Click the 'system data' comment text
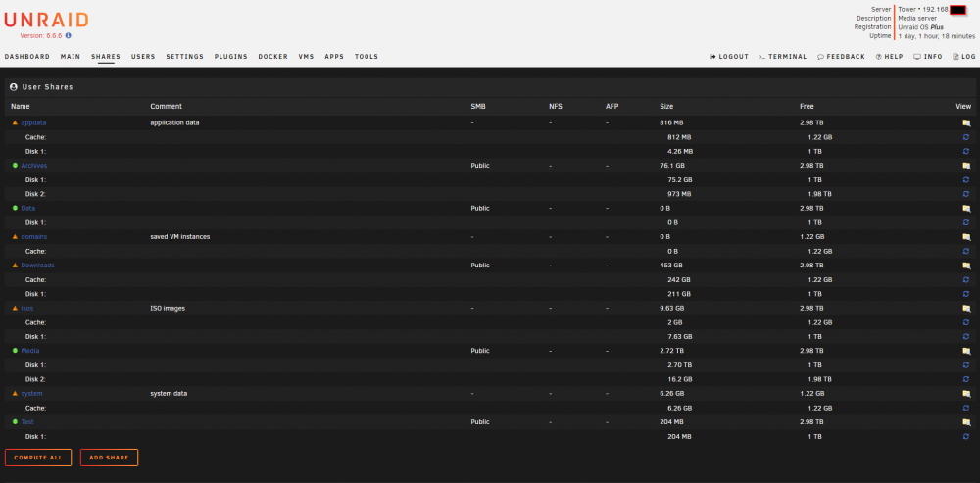The width and height of the screenshot is (980, 483). pos(169,394)
